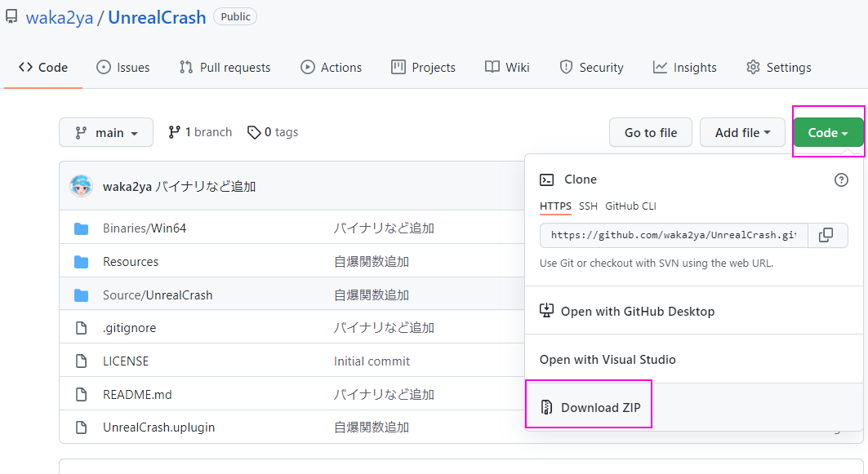Open the Pull requests tab

click(225, 68)
